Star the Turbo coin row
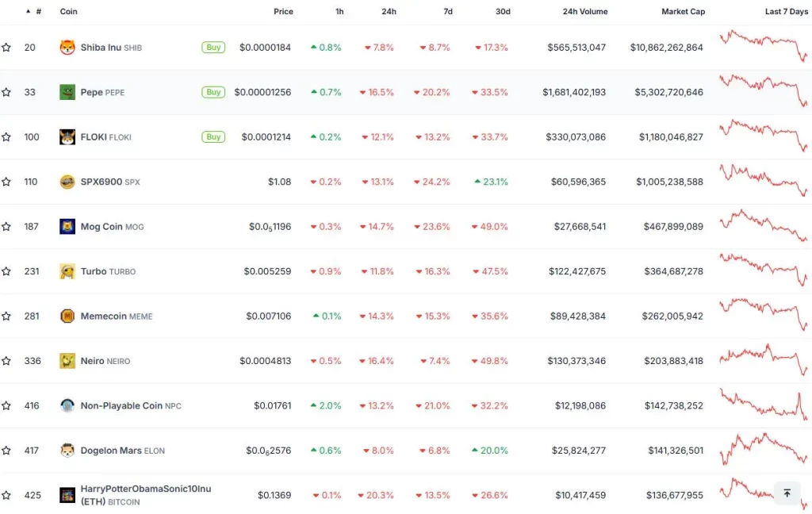 (x=6, y=271)
